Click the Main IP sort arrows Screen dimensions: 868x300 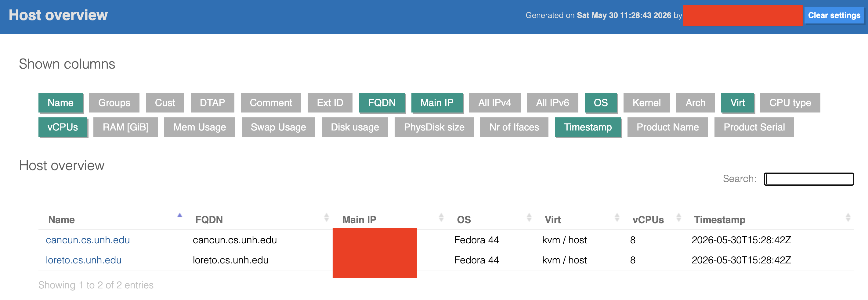[441, 217]
